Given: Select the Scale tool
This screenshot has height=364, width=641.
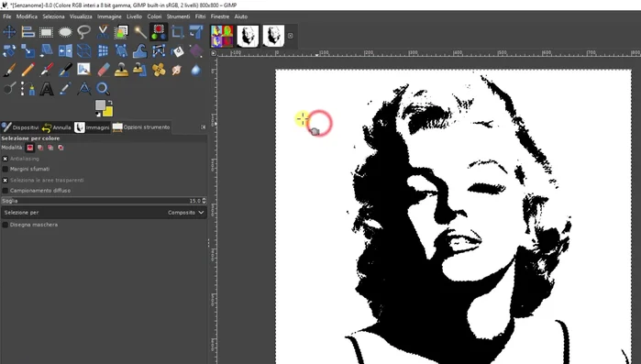Looking at the screenshot, I should pyautogui.click(x=28, y=51).
